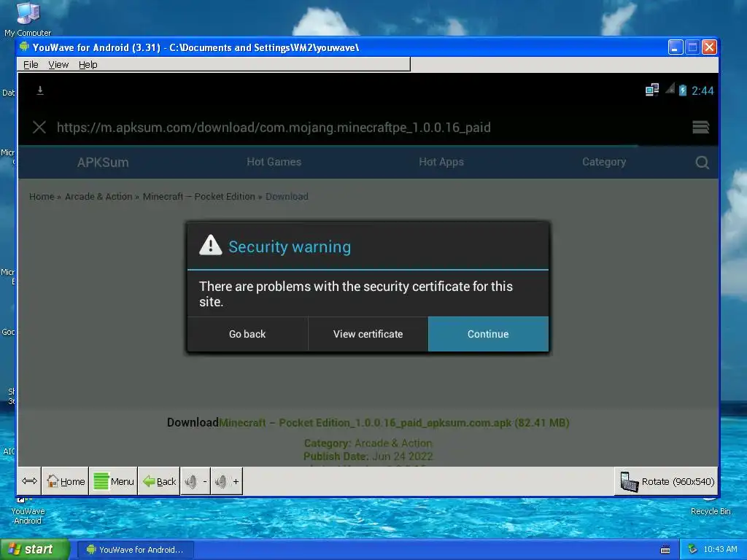Open the File menu

31,64
